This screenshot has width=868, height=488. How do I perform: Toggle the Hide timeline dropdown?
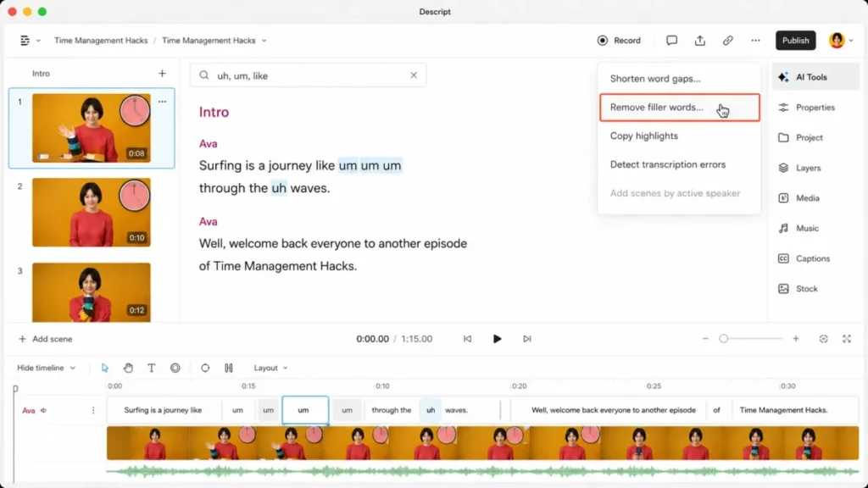tap(46, 368)
